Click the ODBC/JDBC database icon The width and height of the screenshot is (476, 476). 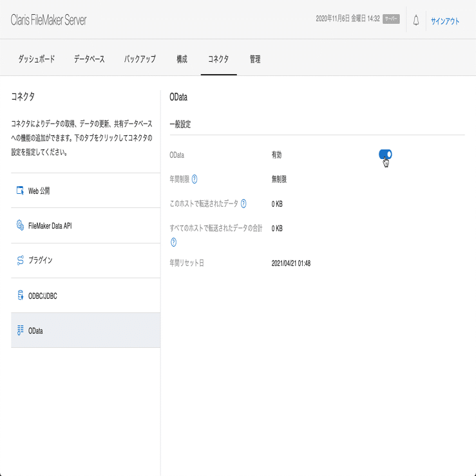20,295
